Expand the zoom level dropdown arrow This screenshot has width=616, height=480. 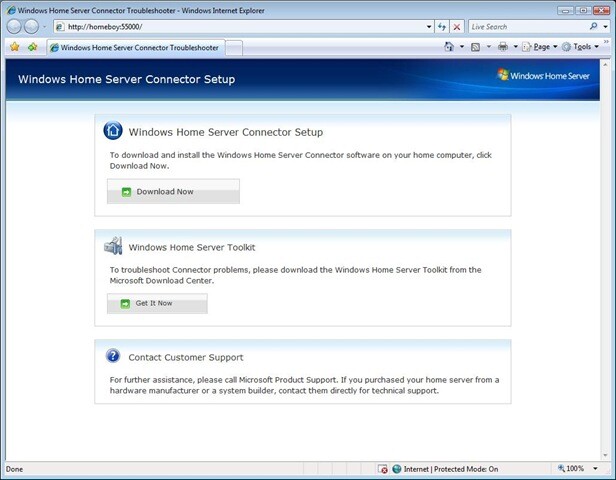pos(595,469)
